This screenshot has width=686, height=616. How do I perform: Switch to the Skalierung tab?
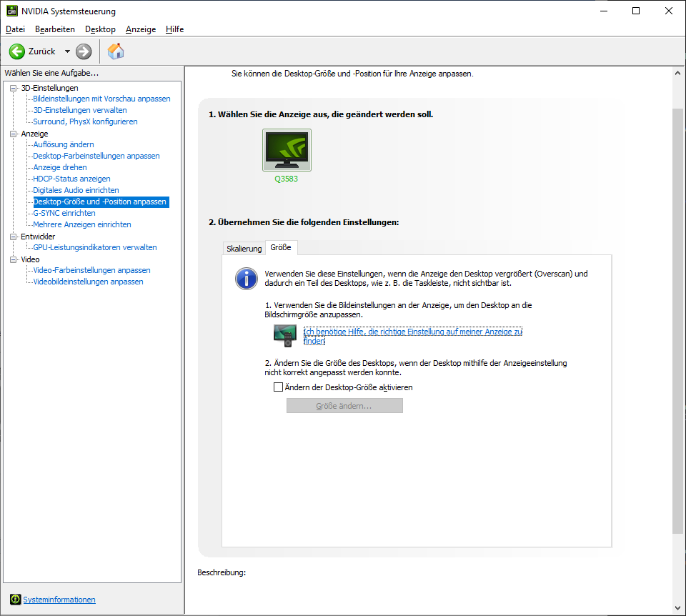244,249
